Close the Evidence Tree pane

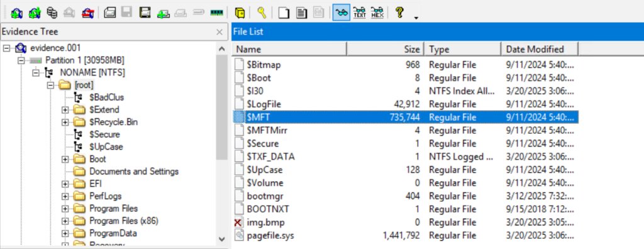tap(219, 32)
